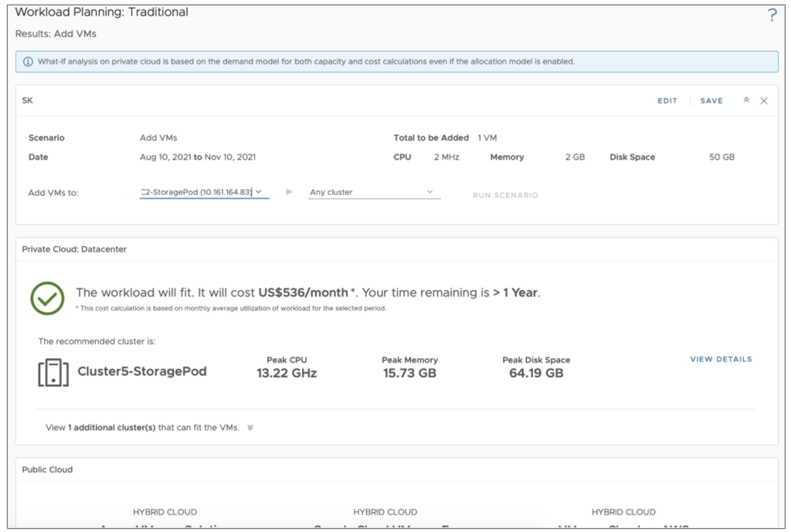The image size is (791, 532).
Task: Click the Peak Memory 15.73 GB value
Action: (x=409, y=374)
